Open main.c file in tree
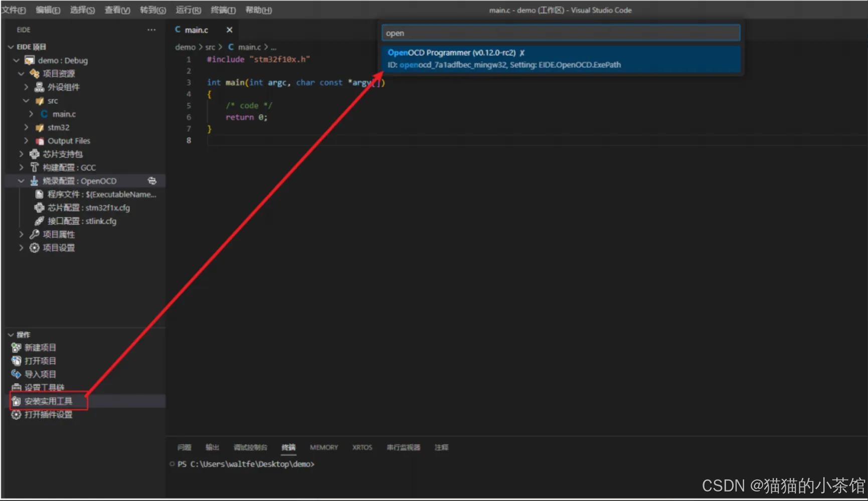 coord(64,114)
